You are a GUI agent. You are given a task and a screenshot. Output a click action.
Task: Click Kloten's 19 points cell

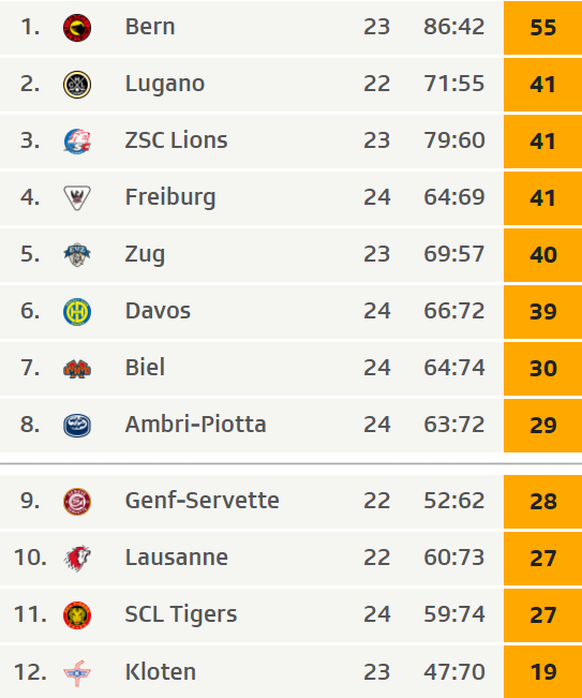pyautogui.click(x=543, y=672)
